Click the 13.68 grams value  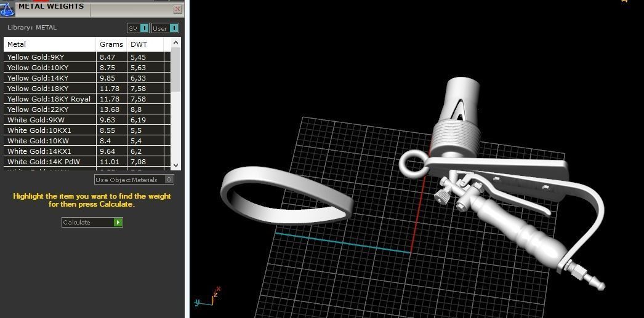point(109,109)
